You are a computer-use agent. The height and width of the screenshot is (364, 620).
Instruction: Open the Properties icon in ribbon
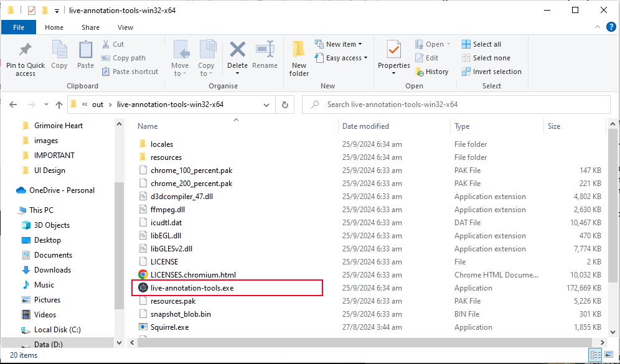tap(394, 50)
